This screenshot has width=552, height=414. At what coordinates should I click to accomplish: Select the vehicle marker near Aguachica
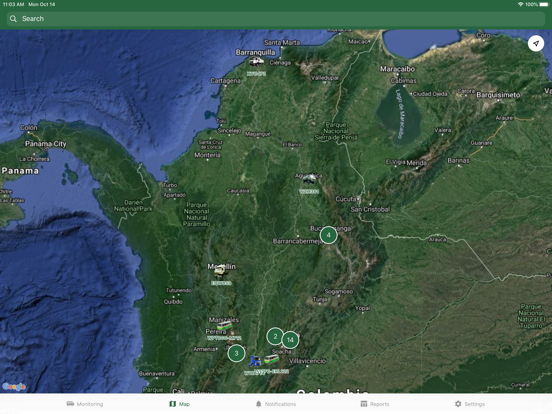click(x=309, y=179)
